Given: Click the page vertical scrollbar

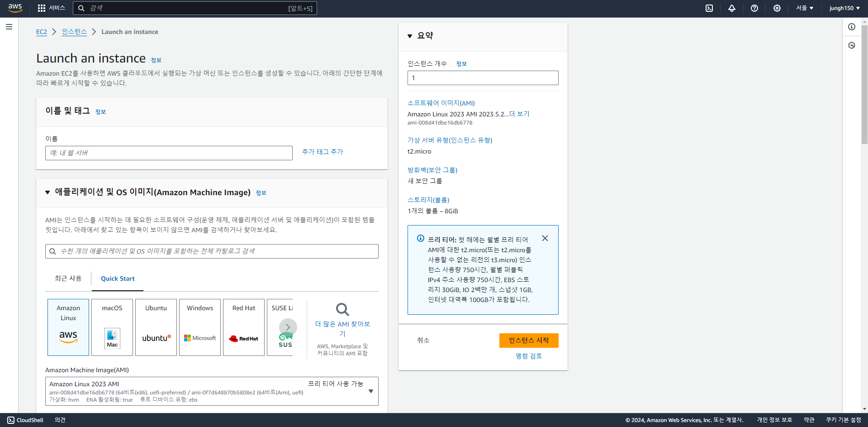Looking at the screenshot, I should [864, 84].
